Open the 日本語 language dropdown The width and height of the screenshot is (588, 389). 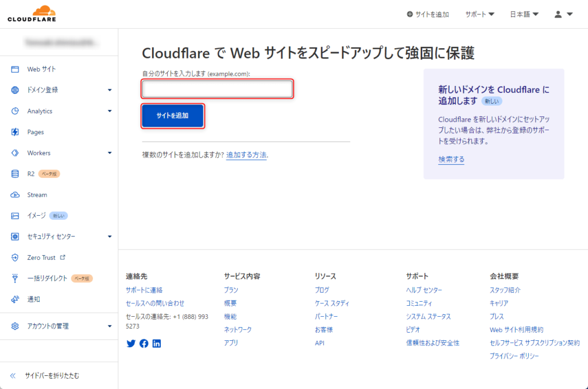(524, 14)
